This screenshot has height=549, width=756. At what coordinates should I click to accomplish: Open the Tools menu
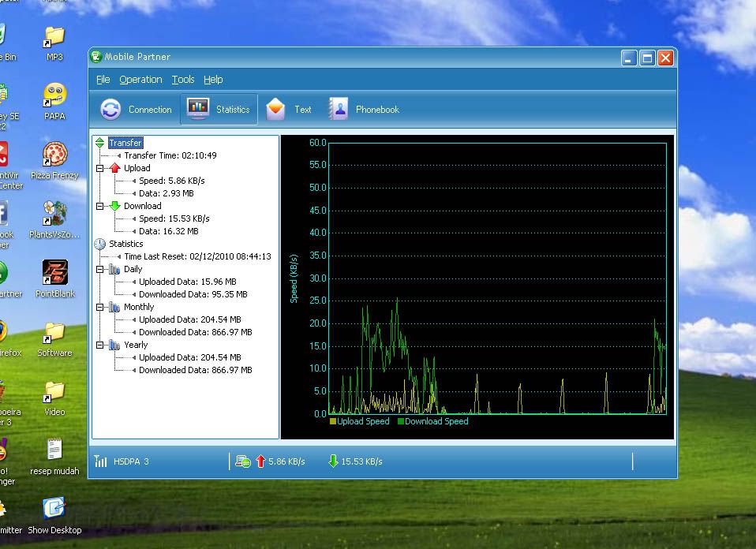click(183, 80)
